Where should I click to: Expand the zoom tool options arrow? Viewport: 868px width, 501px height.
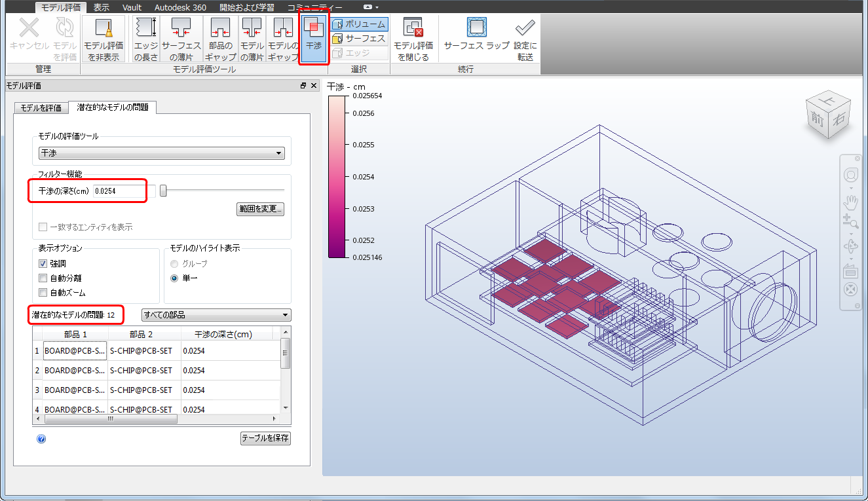(850, 233)
